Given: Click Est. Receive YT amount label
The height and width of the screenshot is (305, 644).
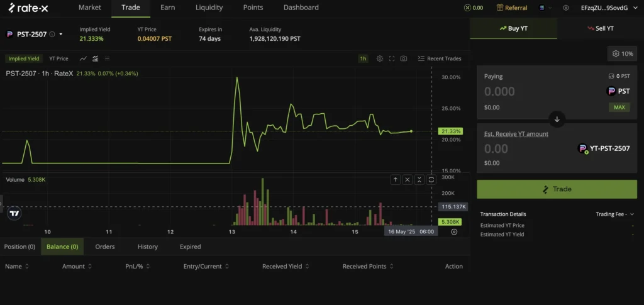Looking at the screenshot, I should 516,134.
